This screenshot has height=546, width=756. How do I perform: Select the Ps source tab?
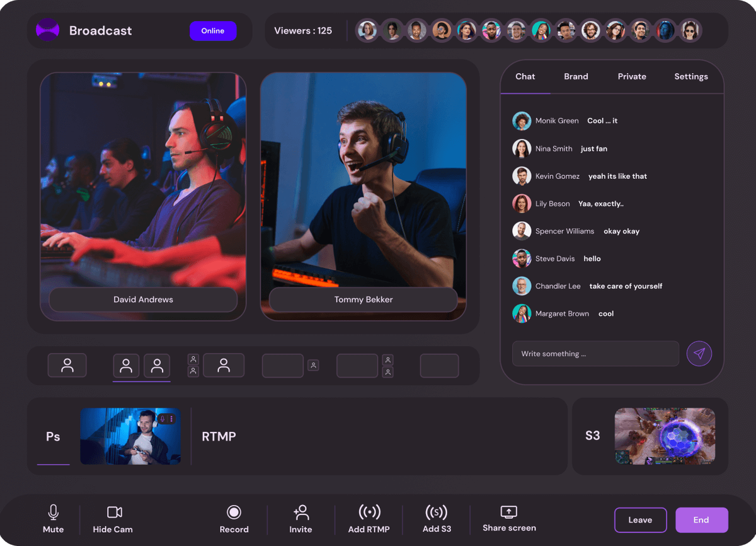[53, 436]
